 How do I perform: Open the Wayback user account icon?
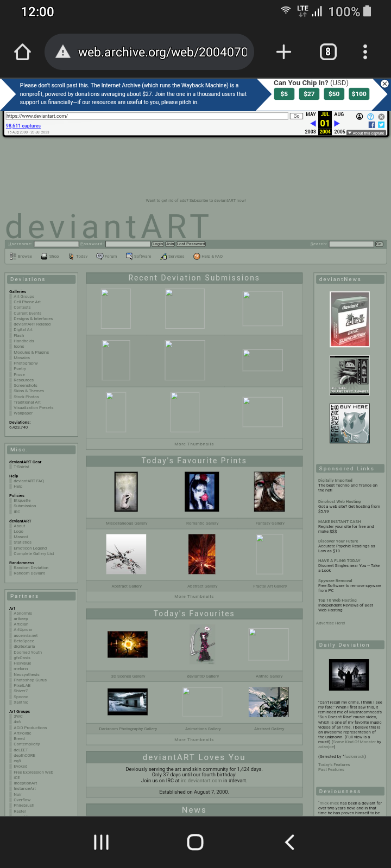pyautogui.click(x=360, y=117)
